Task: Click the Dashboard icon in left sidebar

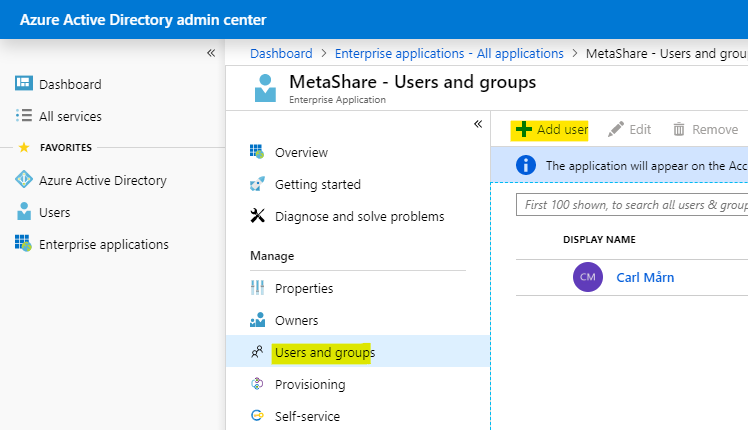Action: pyautogui.click(x=24, y=83)
